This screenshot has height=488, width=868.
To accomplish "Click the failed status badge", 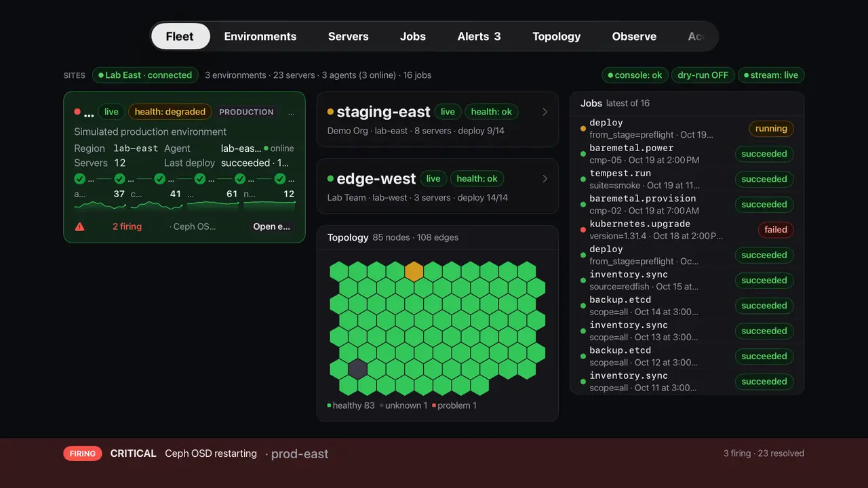I will 776,230.
